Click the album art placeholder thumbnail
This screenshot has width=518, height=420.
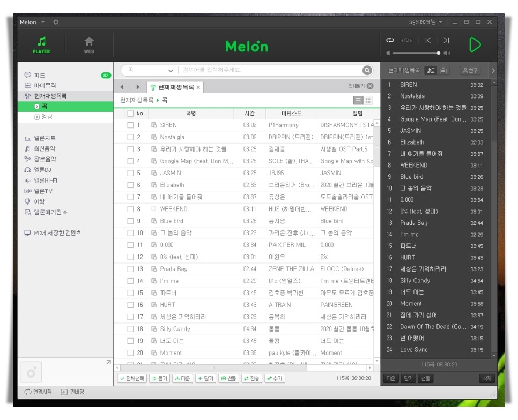[32, 372]
